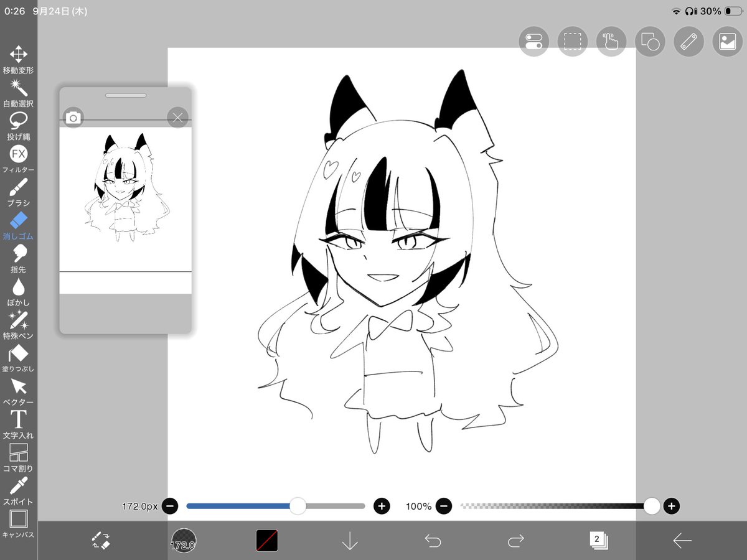Screen dimensions: 747x560
Task: Select the 投げ縄 lasso tool
Action: [18, 126]
